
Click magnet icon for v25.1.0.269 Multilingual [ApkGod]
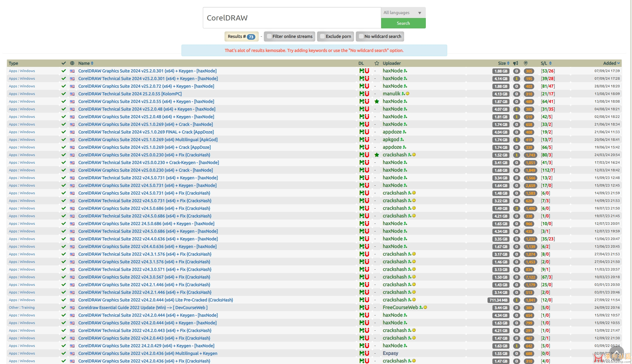click(x=367, y=140)
